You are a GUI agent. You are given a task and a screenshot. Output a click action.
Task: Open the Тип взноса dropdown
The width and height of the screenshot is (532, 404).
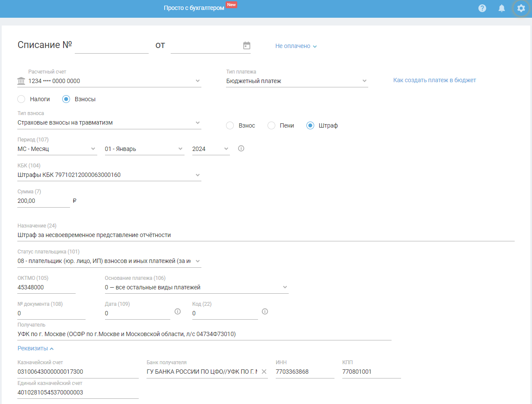109,122
